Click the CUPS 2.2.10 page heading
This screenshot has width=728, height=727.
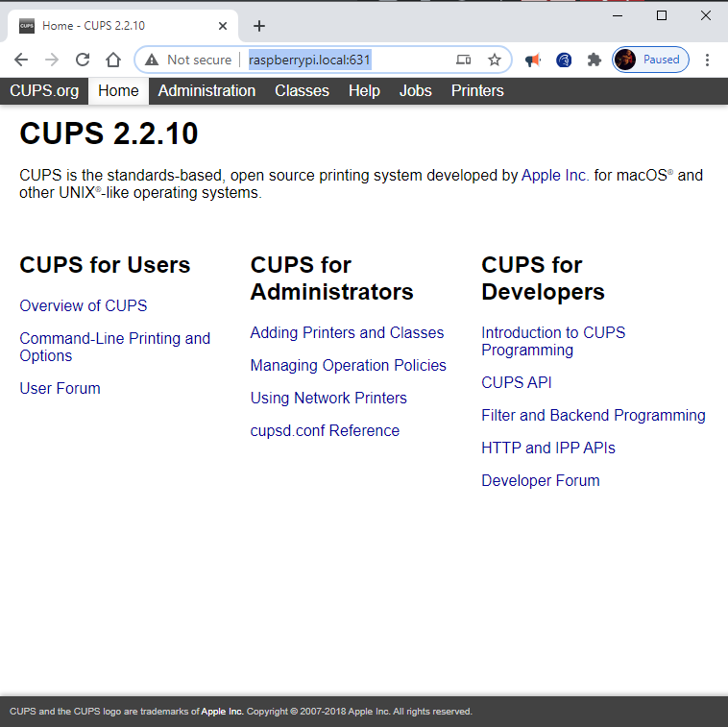coord(109,133)
